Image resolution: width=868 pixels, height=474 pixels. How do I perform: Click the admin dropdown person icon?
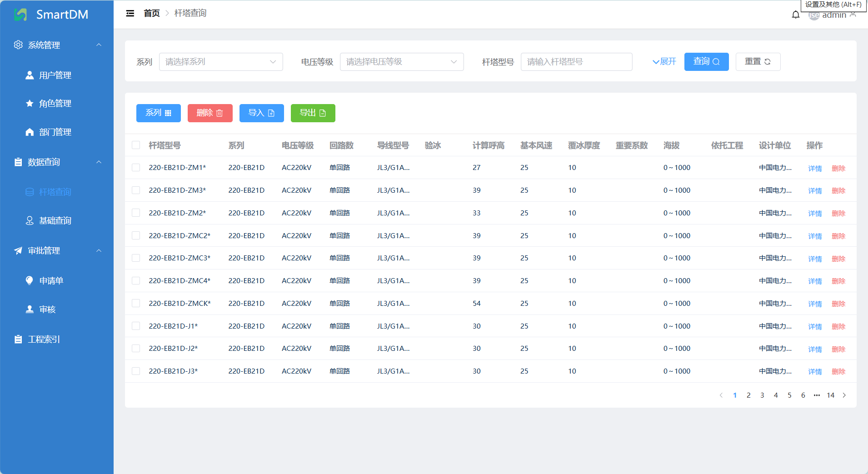(853, 15)
